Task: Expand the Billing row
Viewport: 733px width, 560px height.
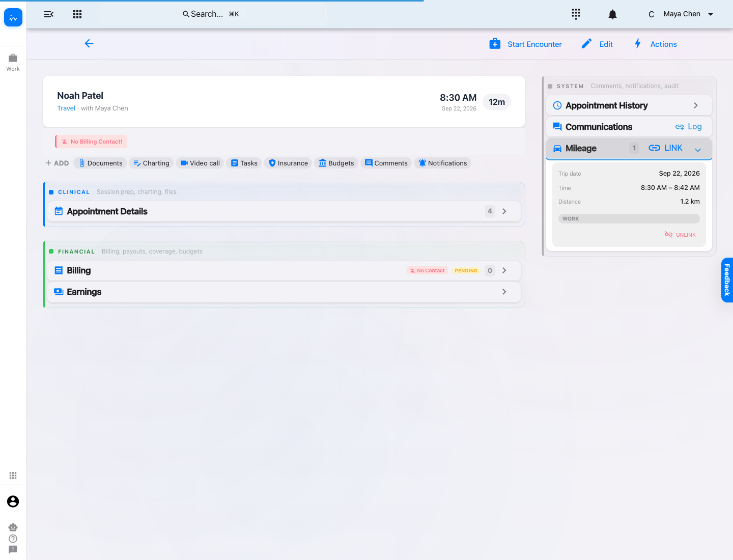Action: point(284,270)
